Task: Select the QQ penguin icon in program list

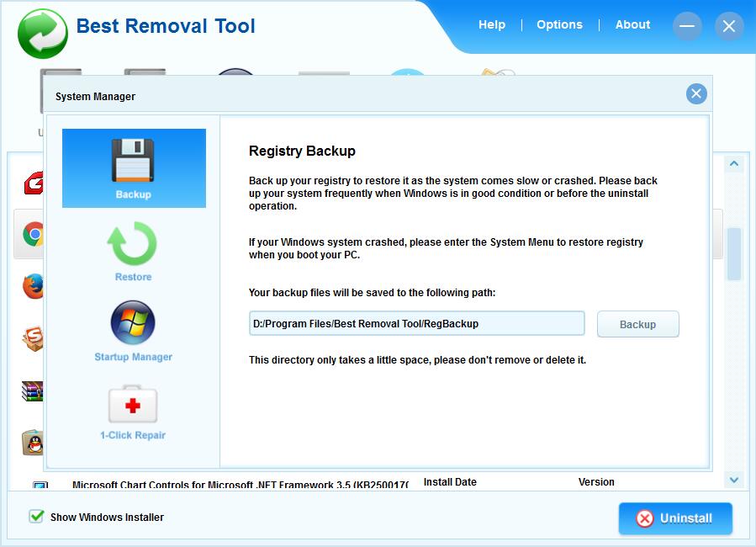Action: point(33,443)
